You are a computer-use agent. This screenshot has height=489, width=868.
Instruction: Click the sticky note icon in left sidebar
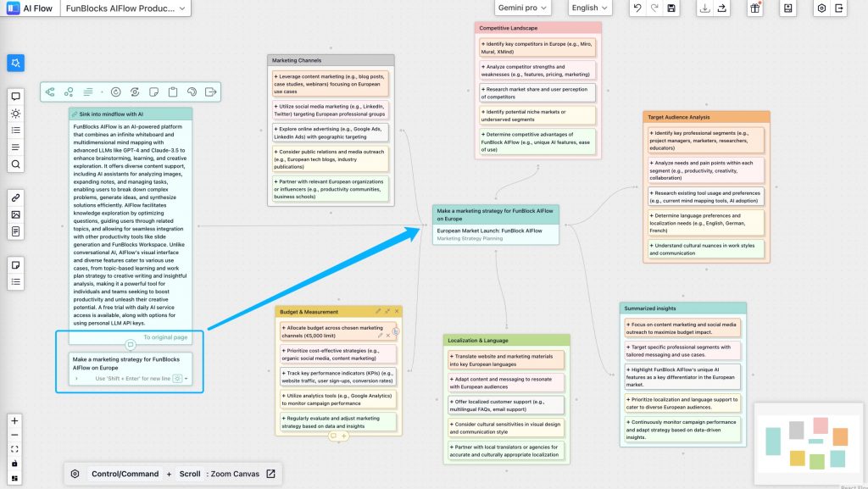point(15,264)
